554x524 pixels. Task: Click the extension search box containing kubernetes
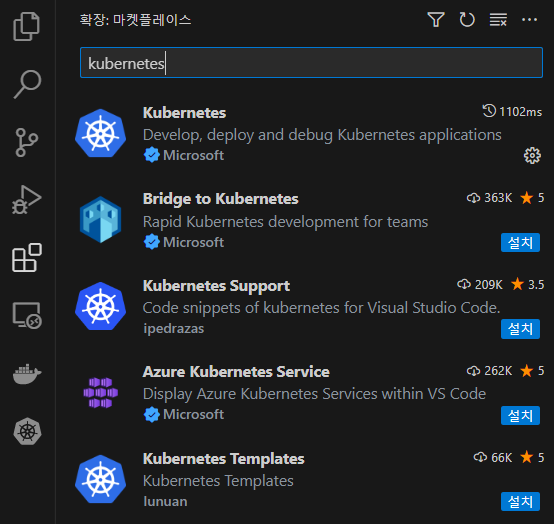311,63
